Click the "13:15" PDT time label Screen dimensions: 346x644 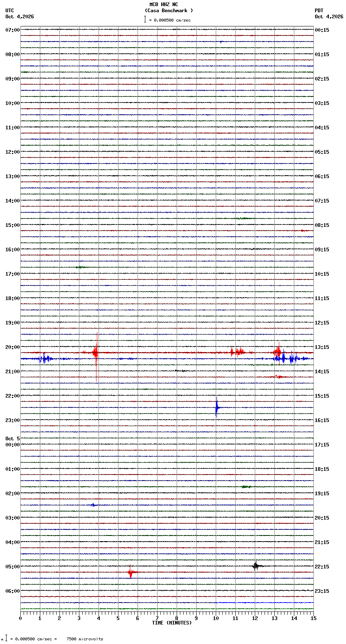[x=322, y=347]
